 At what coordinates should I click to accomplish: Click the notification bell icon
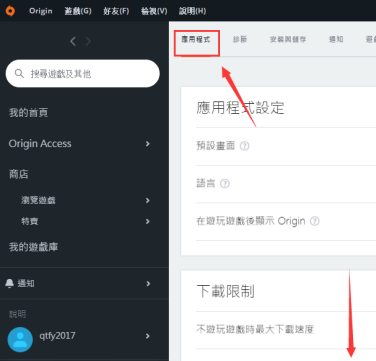point(10,283)
